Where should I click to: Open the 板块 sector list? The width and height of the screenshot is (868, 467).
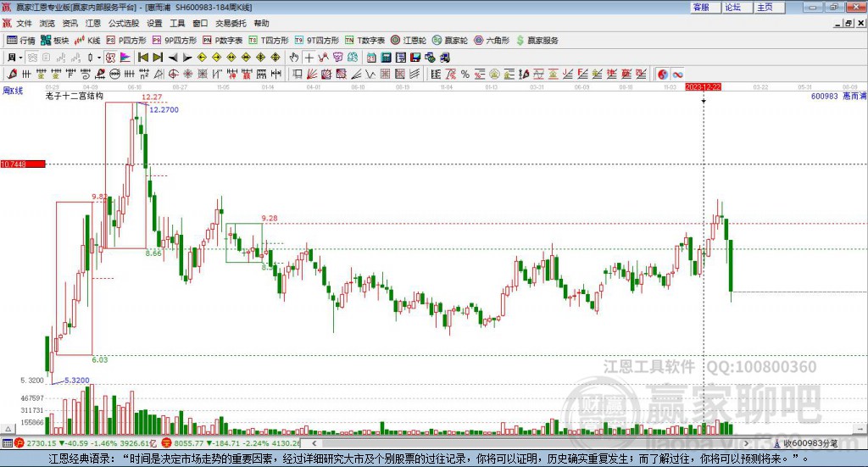click(x=55, y=41)
